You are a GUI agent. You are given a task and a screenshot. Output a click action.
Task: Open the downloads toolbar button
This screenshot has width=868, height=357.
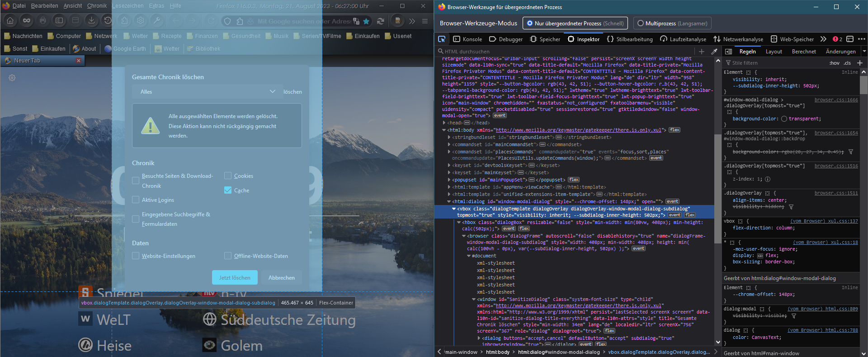pyautogui.click(x=91, y=20)
